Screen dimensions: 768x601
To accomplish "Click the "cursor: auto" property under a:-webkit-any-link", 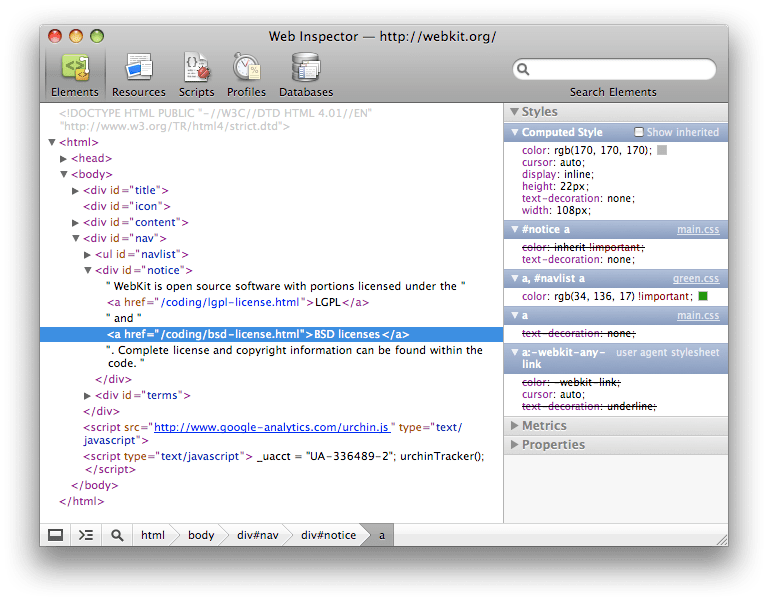I will click(553, 394).
